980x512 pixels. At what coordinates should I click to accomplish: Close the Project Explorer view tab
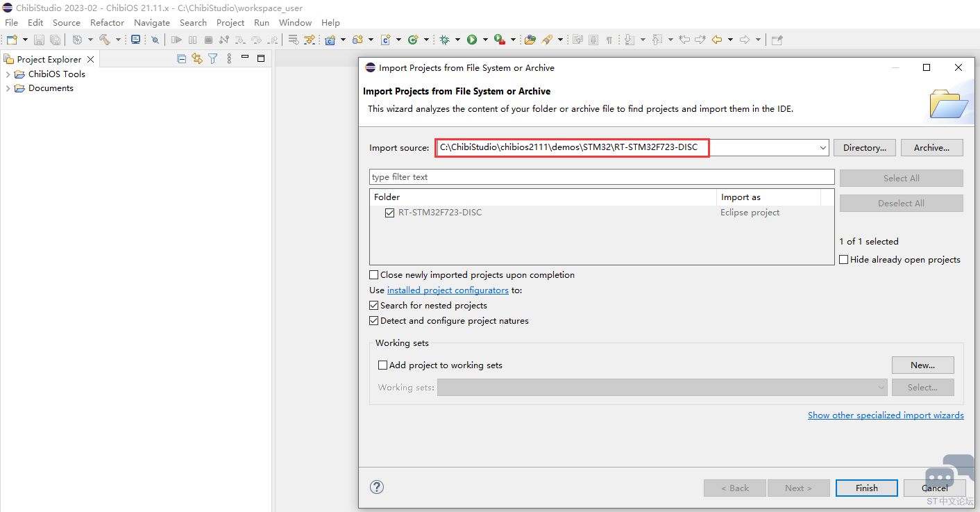point(90,60)
